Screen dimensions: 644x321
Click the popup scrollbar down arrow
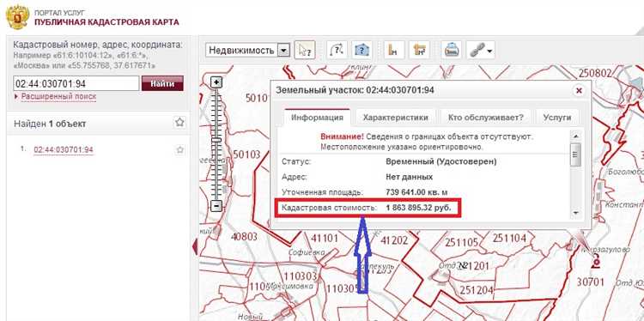click(x=576, y=213)
